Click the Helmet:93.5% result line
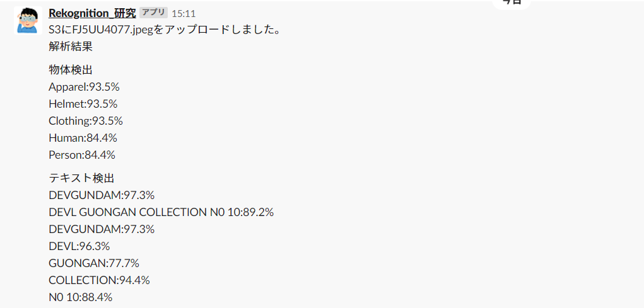 click(x=83, y=104)
